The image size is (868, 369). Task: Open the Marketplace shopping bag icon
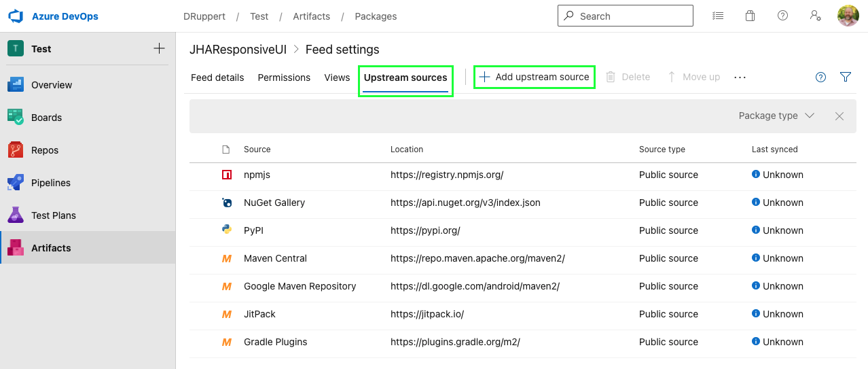pyautogui.click(x=750, y=16)
